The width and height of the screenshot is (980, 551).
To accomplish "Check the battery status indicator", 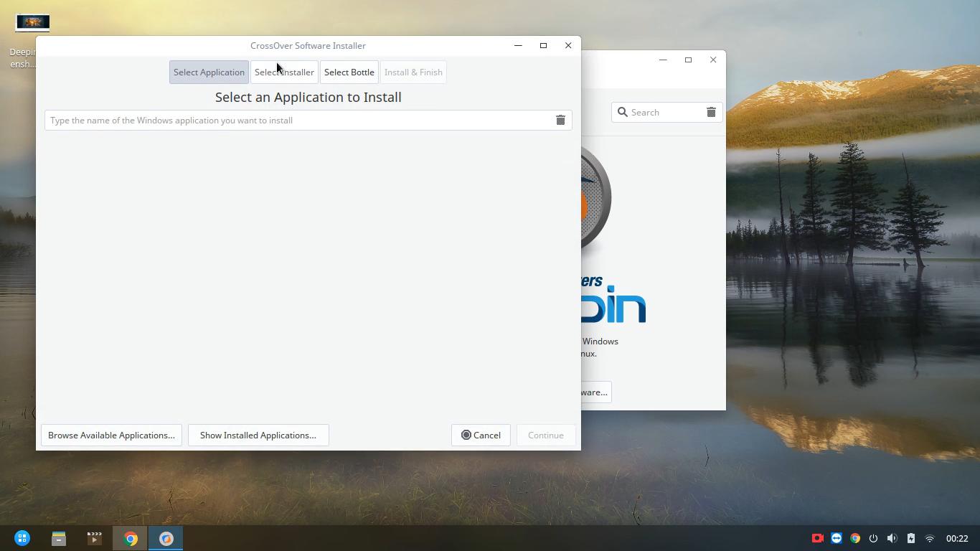I will pyautogui.click(x=910, y=538).
